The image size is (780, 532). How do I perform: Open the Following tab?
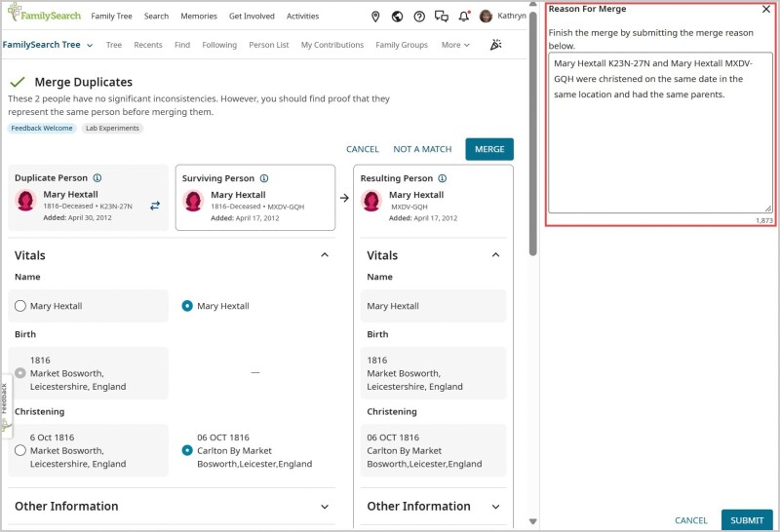click(219, 45)
